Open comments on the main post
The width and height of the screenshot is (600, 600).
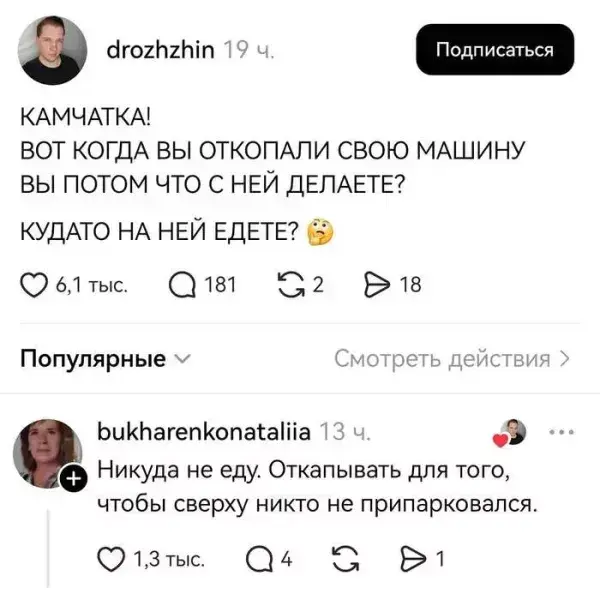(x=182, y=285)
